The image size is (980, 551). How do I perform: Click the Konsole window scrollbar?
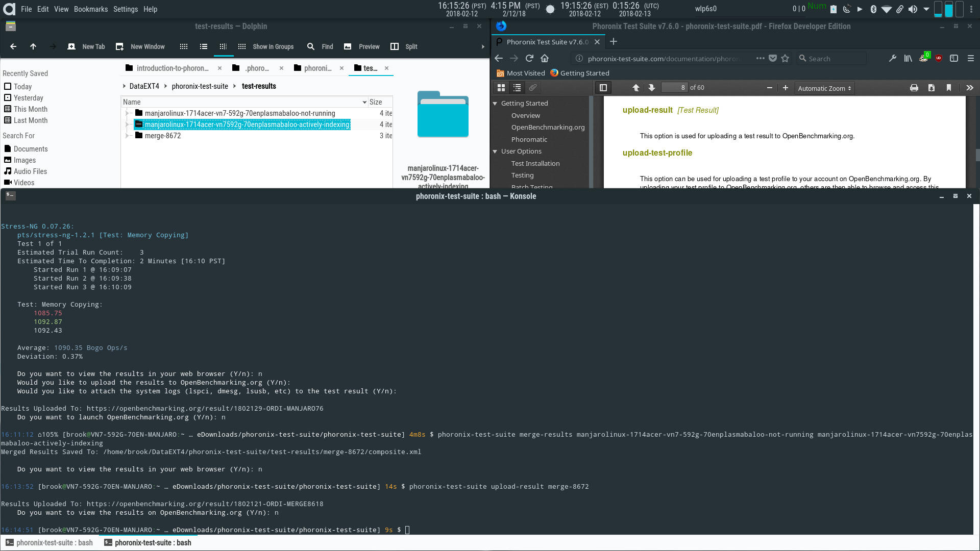976,369
